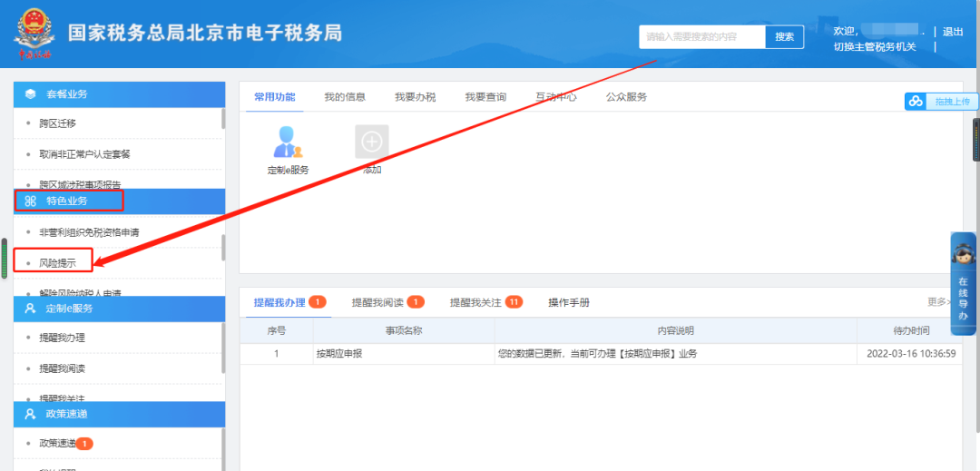980x471 pixels.
Task: Click the 退出 logout link
Action: click(x=953, y=32)
